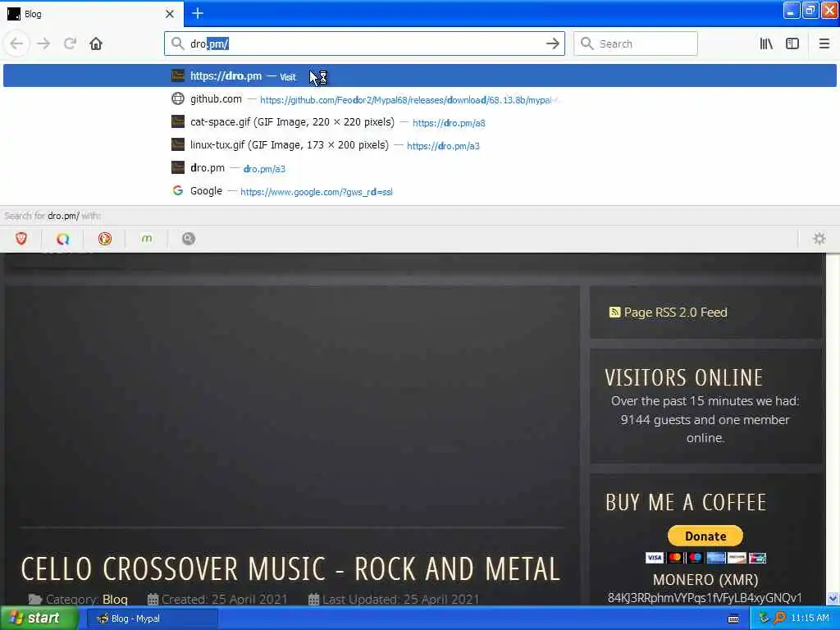Viewport: 840px width, 630px height.
Task: Click the Buy Me a Coffee heading
Action: [686, 503]
